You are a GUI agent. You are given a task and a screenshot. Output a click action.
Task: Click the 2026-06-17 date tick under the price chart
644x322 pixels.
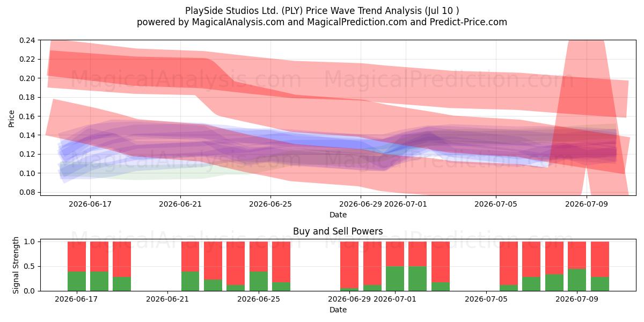[90, 204]
